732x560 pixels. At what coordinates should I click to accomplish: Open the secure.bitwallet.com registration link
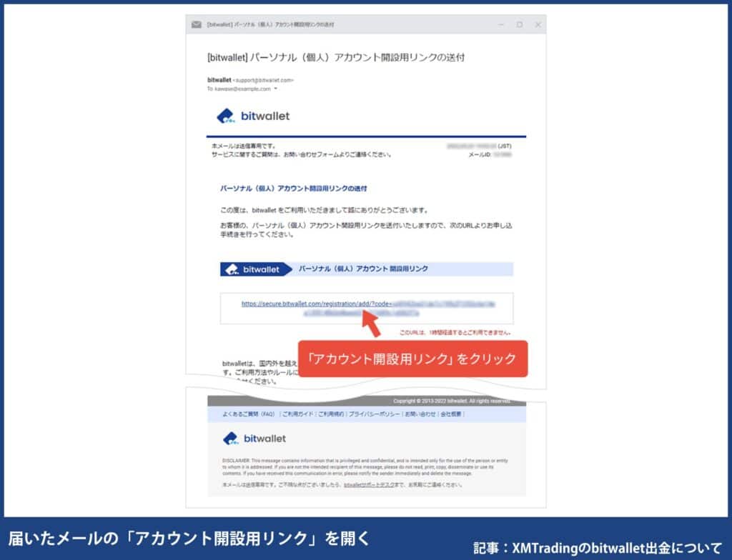368,309
